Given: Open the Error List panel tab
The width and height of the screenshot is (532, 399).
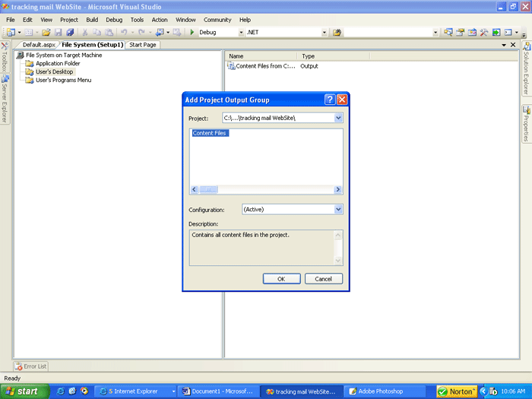Looking at the screenshot, I should (x=30, y=366).
